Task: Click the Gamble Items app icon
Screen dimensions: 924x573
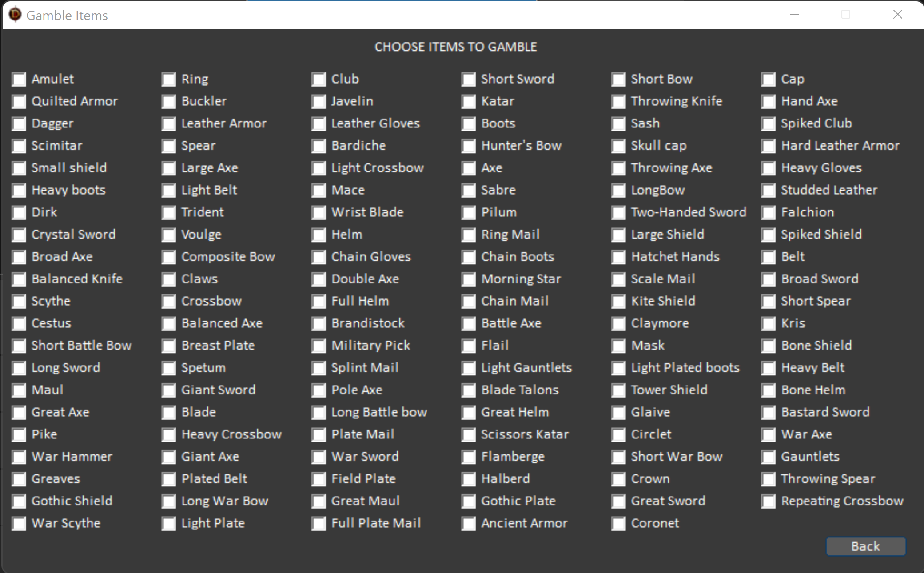Action: tap(15, 15)
